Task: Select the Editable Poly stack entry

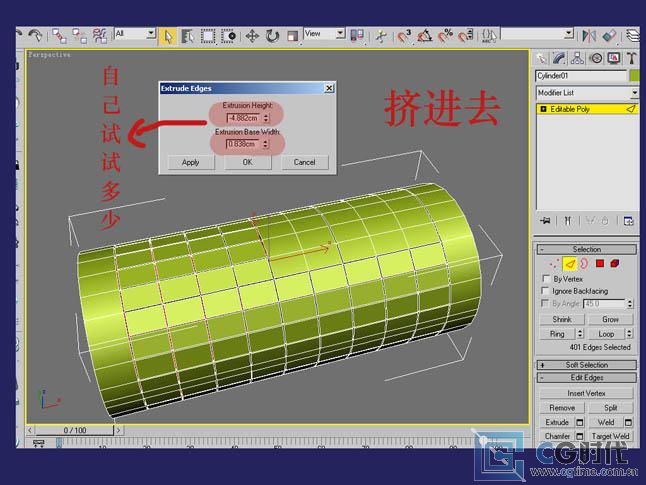Action: click(x=587, y=109)
